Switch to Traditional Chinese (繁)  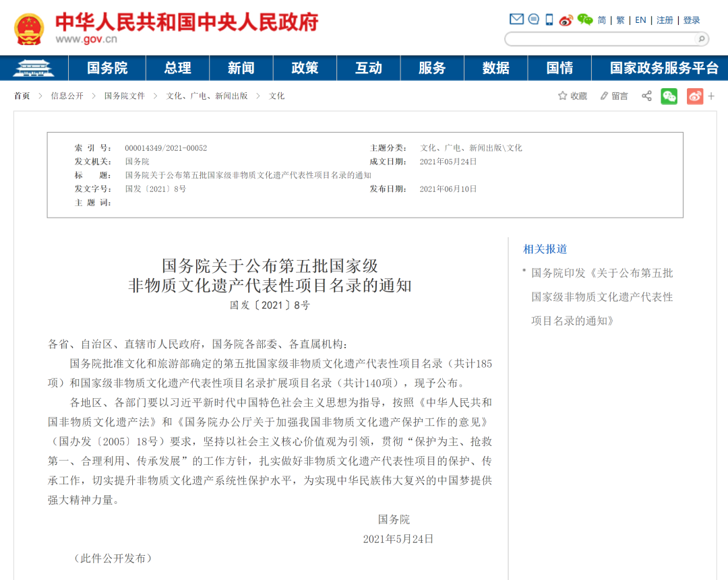coord(620,20)
